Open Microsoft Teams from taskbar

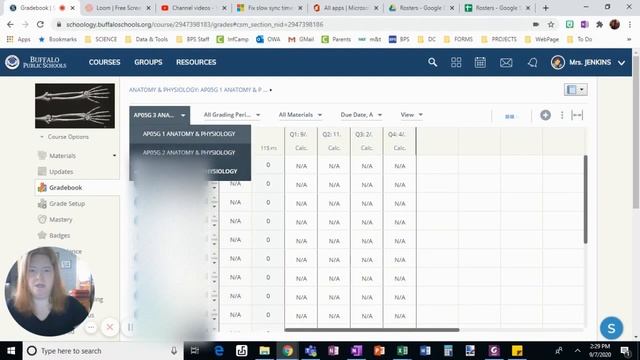pyautogui.click(x=311, y=351)
